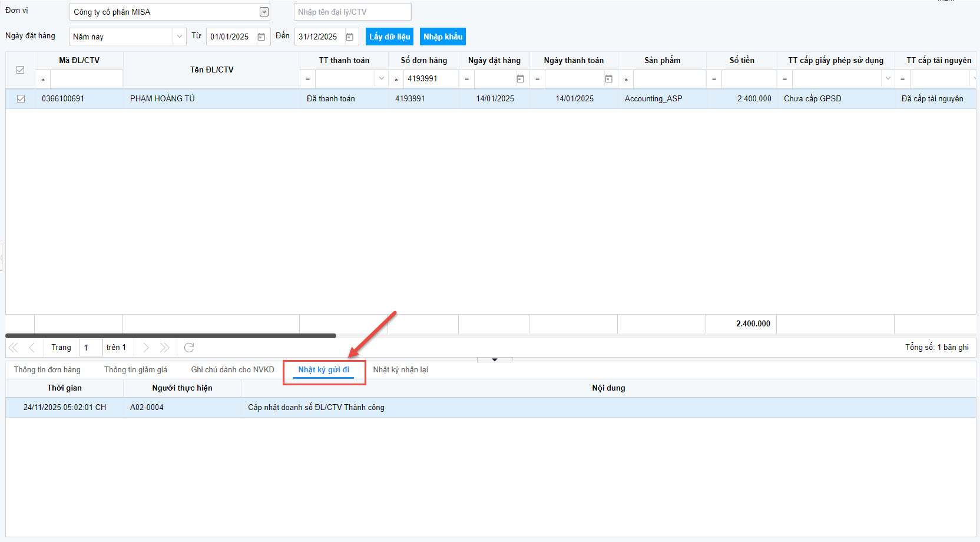The height and width of the screenshot is (542, 980).
Task: Switch to Nhật ký nhận lại tab
Action: coord(400,370)
